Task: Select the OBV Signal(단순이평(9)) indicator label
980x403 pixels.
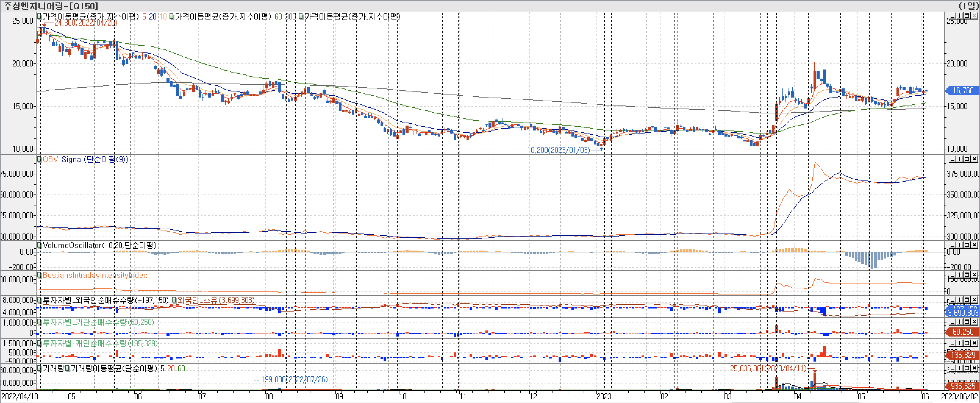Action: point(86,159)
